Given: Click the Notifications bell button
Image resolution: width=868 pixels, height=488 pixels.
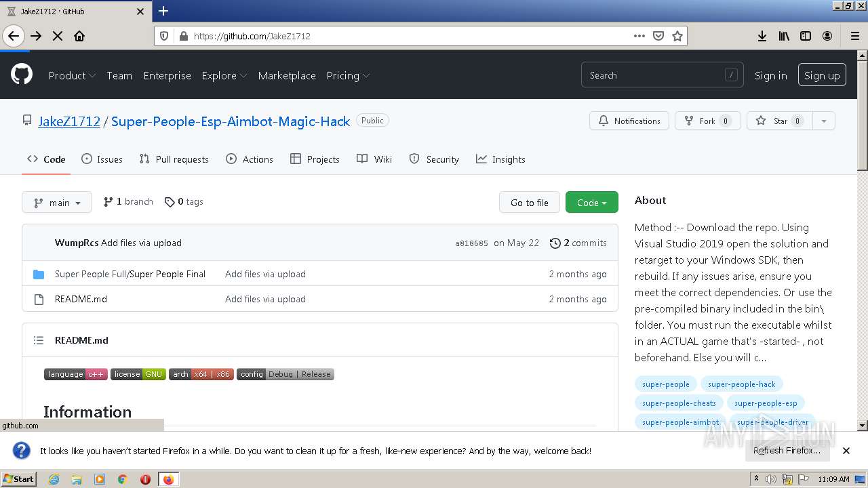Looking at the screenshot, I should coord(629,121).
